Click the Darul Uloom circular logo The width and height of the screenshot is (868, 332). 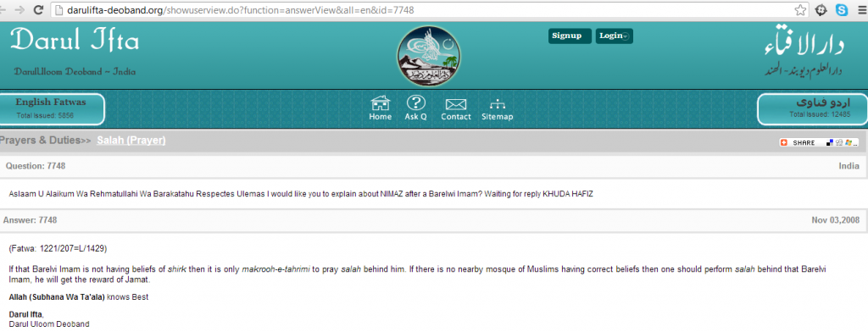point(429,56)
